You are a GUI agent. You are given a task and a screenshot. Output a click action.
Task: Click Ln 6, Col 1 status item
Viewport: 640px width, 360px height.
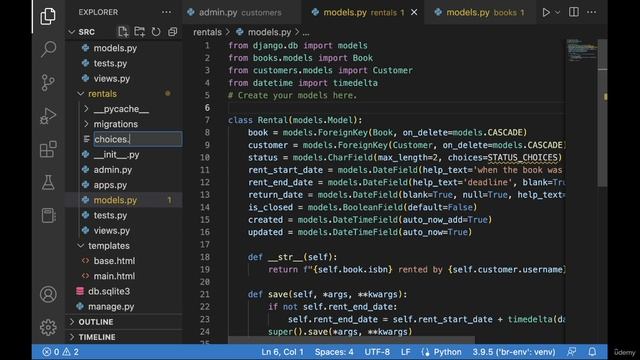(282, 352)
